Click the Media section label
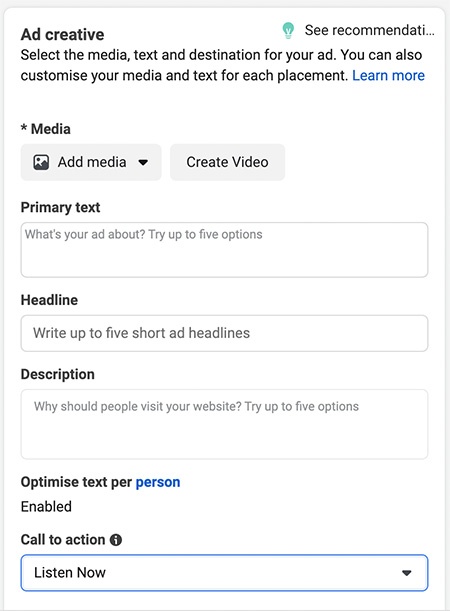This screenshot has width=450, height=611. [46, 129]
